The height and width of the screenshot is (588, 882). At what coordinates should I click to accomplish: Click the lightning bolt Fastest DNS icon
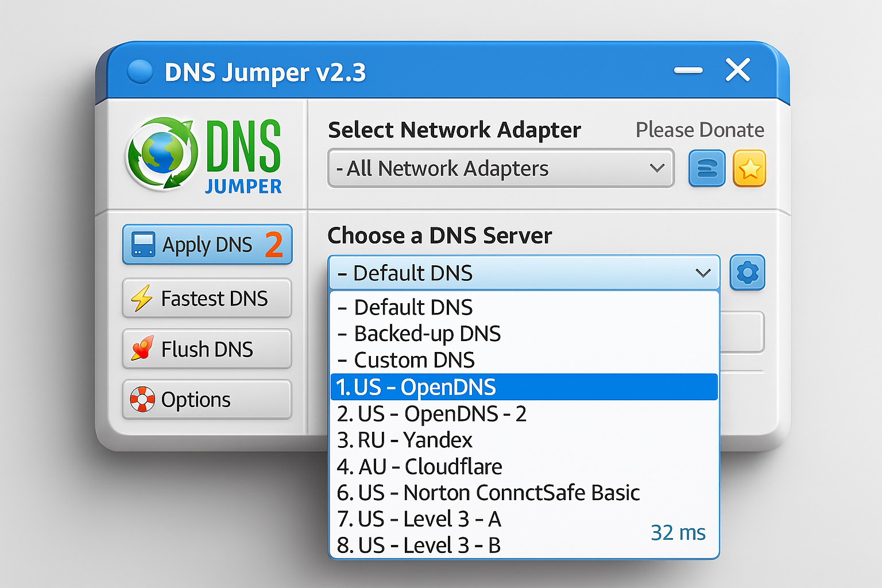pos(141,299)
